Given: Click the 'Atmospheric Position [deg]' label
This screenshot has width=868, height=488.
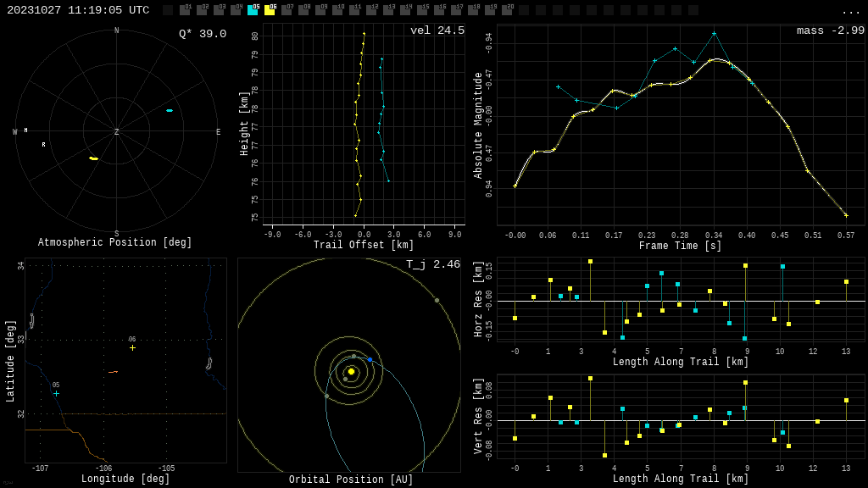Looking at the screenshot, I should pyautogui.click(x=114, y=242).
